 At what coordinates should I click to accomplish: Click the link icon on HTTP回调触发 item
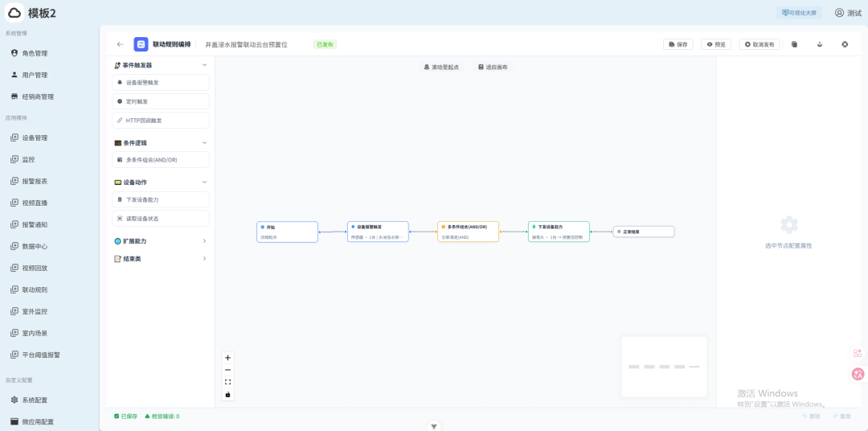[x=120, y=121]
